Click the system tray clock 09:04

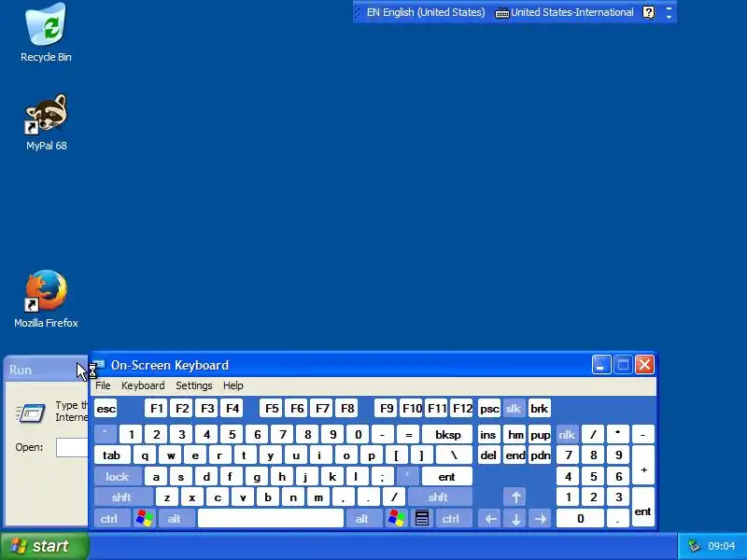click(x=721, y=546)
